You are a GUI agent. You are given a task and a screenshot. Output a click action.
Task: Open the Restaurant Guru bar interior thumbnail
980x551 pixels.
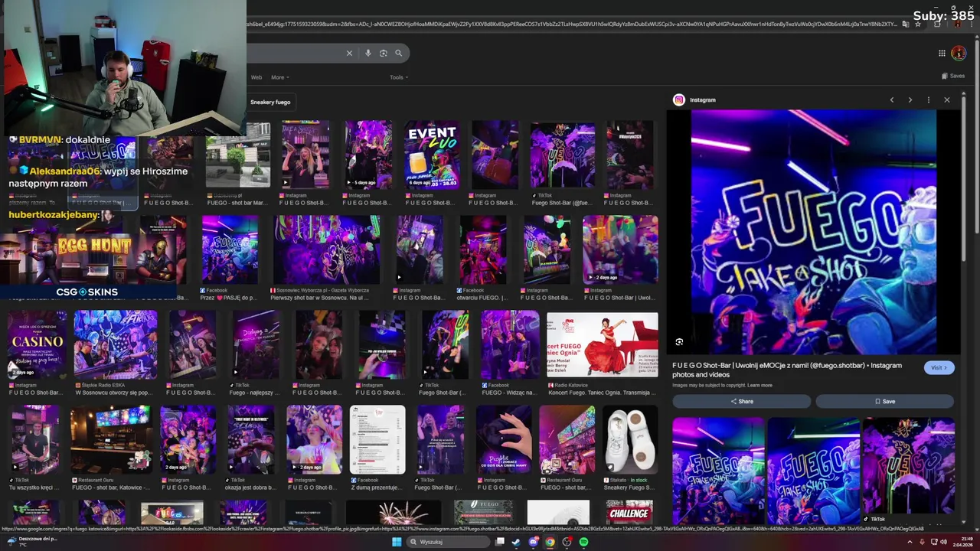111,439
